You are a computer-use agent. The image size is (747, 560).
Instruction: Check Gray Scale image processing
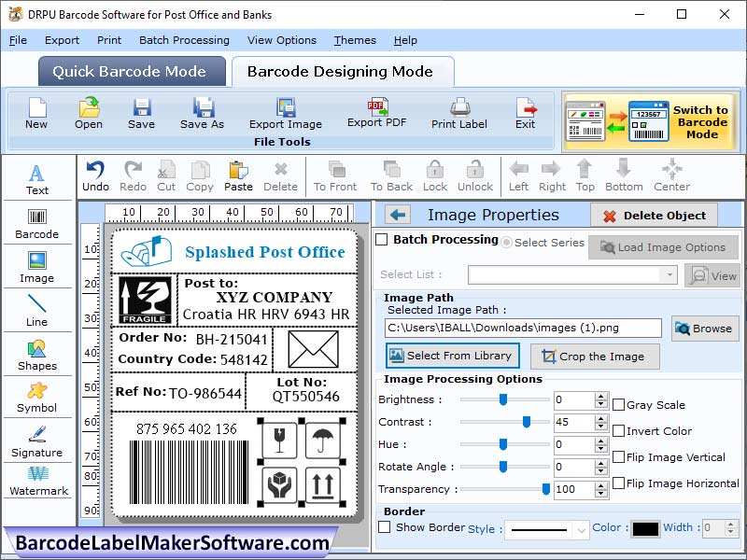[620, 405]
